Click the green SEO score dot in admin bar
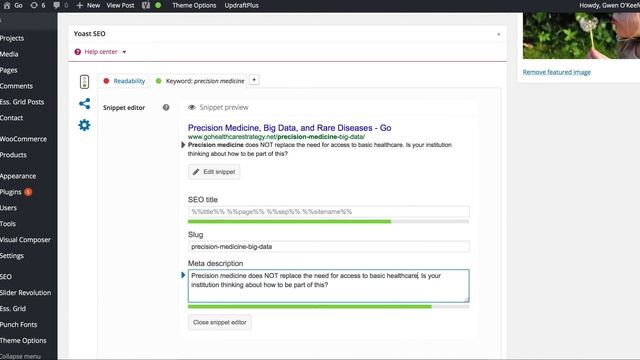This screenshot has width=640, height=360. coord(158,5)
